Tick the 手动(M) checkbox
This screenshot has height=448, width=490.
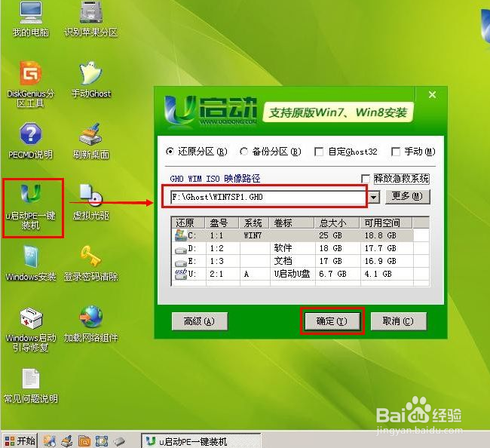click(x=396, y=152)
